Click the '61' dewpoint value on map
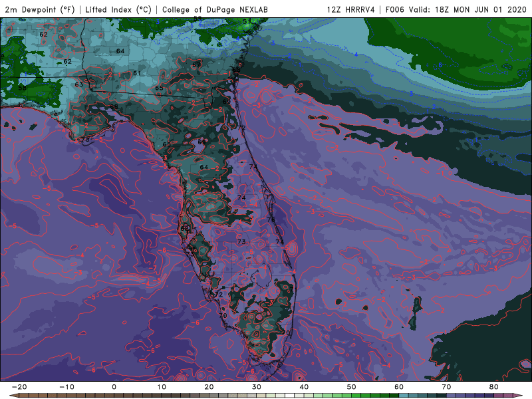Screen dimensions: 532x399 point(137,73)
